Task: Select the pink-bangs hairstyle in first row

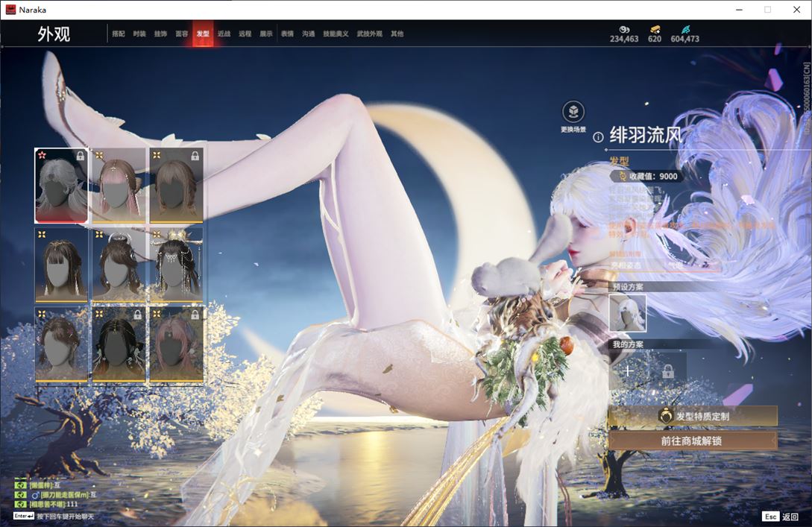Action: 119,186
